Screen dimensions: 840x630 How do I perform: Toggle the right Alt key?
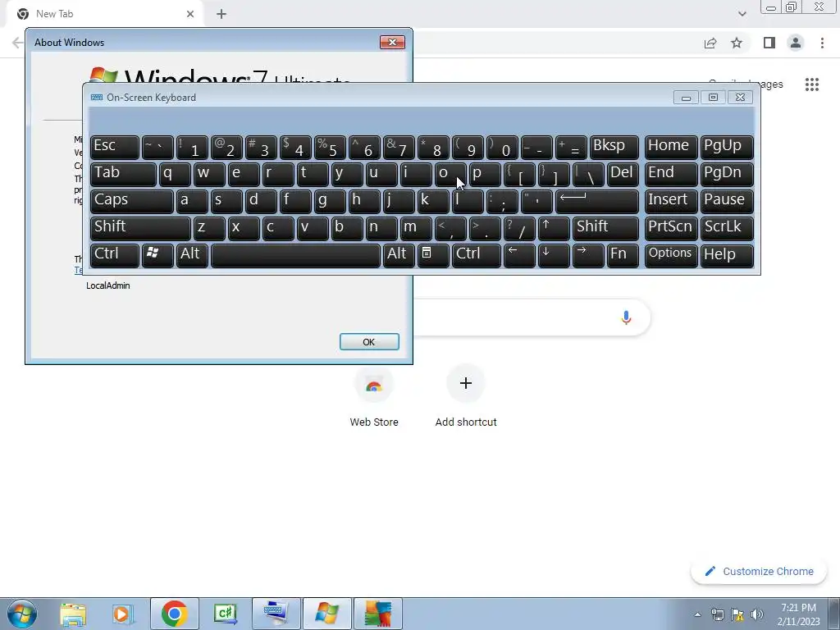[399, 255]
